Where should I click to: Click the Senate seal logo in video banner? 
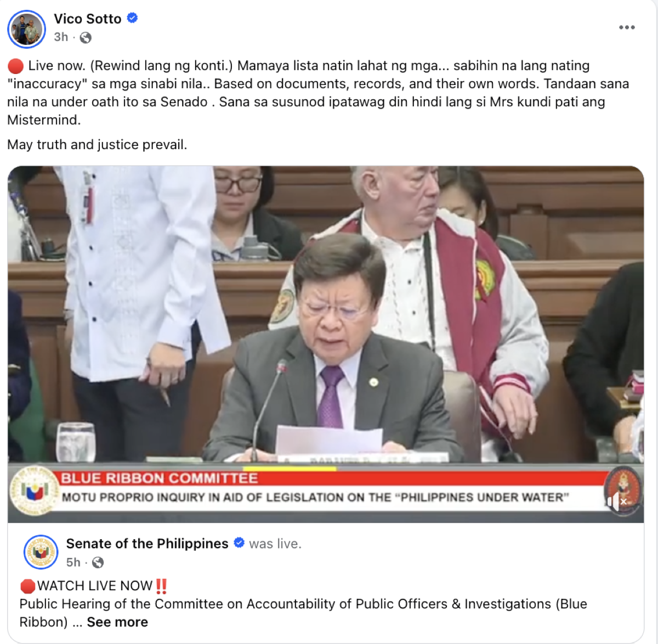coord(34,490)
